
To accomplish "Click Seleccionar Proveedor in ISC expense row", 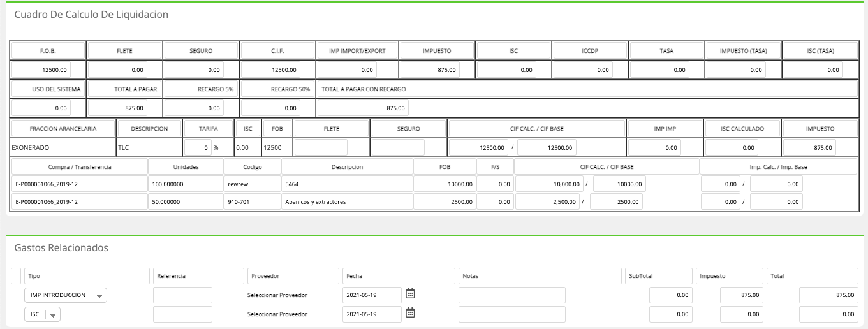I will click(x=277, y=314).
